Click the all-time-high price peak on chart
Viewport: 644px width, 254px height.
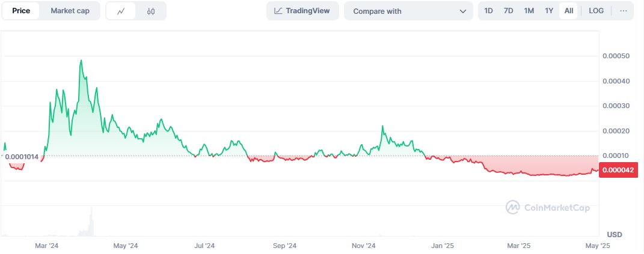(81, 61)
